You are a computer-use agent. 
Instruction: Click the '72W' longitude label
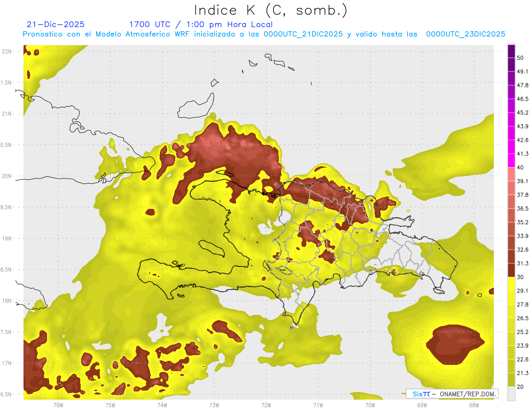tap(266, 405)
